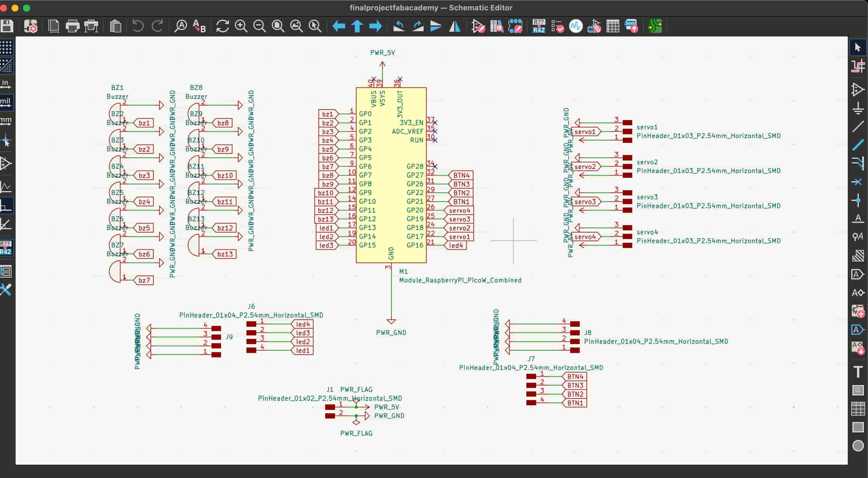Show the properties manager with the wrench icon
This screenshot has height=478, width=868.
(x=6, y=290)
